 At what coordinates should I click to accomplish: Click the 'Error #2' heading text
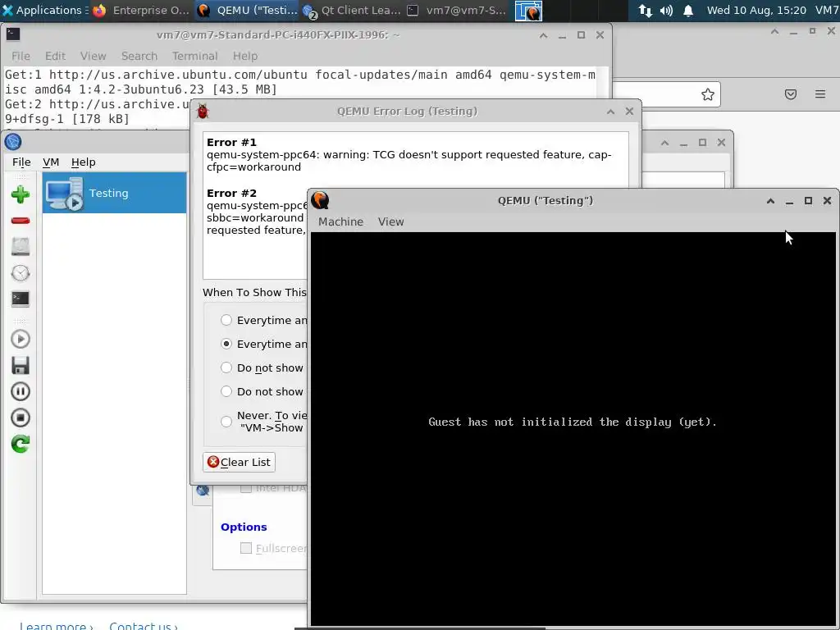point(231,194)
